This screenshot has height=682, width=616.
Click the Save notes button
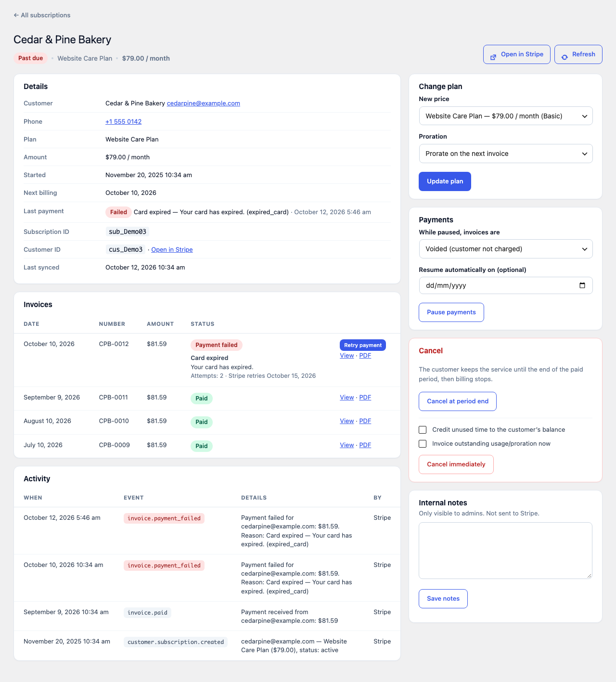click(x=443, y=599)
